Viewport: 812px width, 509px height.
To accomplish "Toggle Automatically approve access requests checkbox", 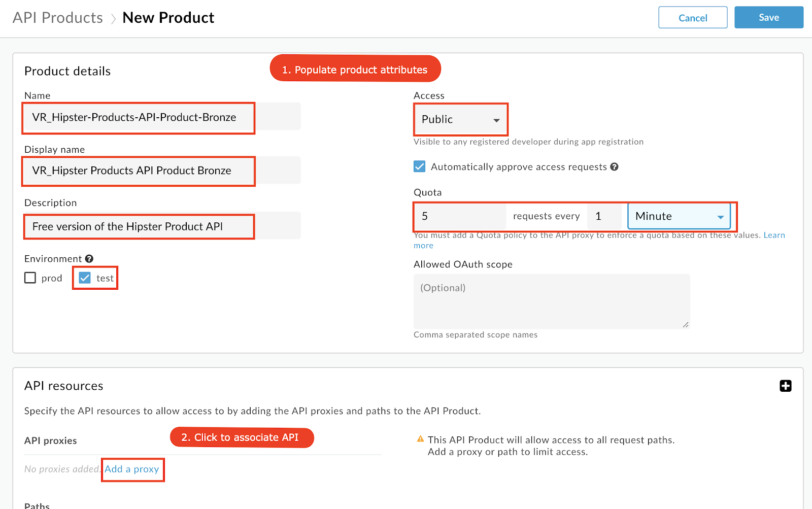I will click(x=420, y=166).
